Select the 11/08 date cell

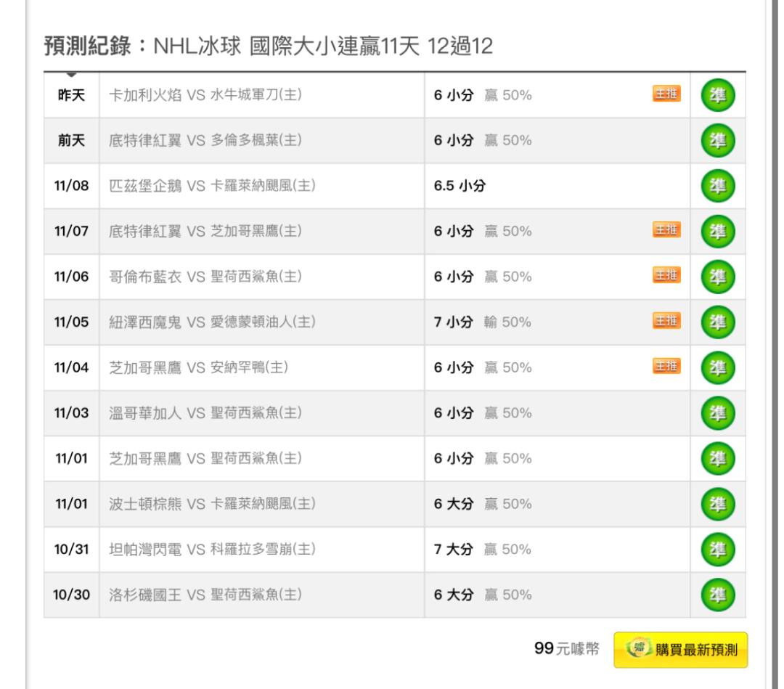(71, 186)
